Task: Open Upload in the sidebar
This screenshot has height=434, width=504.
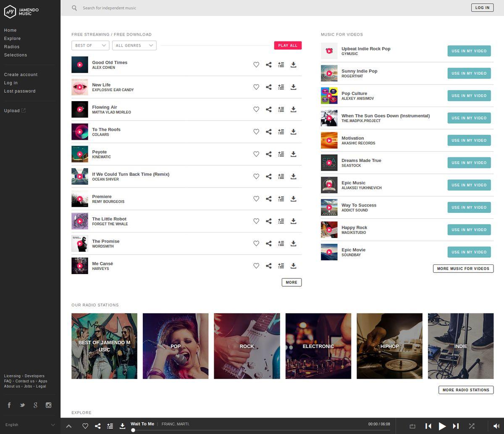Action: pyautogui.click(x=15, y=111)
